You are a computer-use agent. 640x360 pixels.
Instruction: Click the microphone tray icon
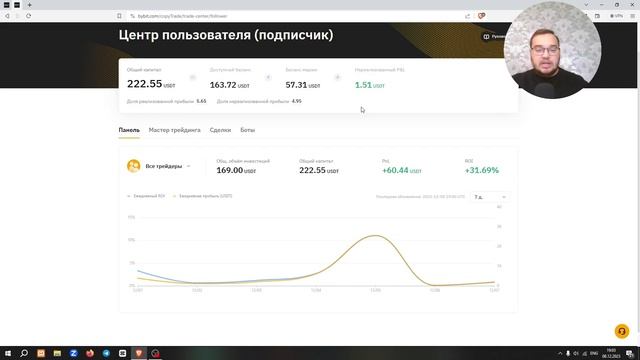click(568, 353)
